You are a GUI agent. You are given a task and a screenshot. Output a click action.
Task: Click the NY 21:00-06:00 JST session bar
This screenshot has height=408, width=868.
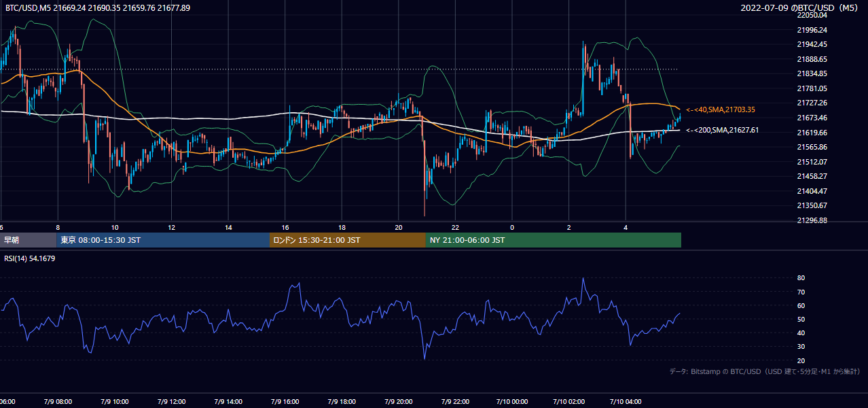pyautogui.click(x=554, y=240)
